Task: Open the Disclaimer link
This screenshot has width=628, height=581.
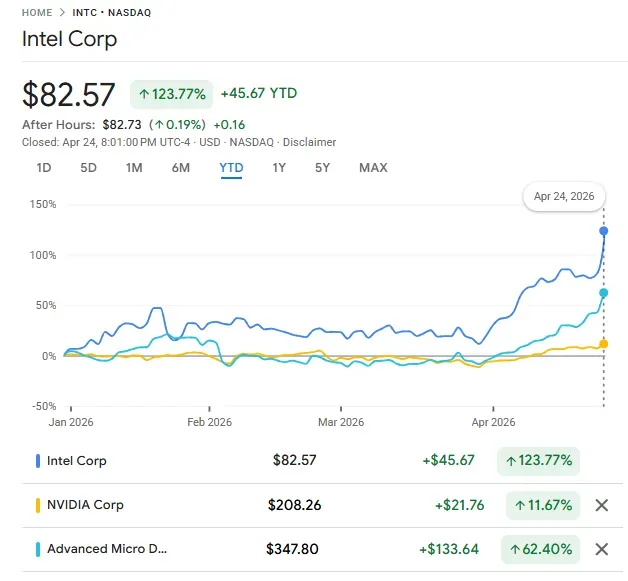Action: [x=309, y=142]
